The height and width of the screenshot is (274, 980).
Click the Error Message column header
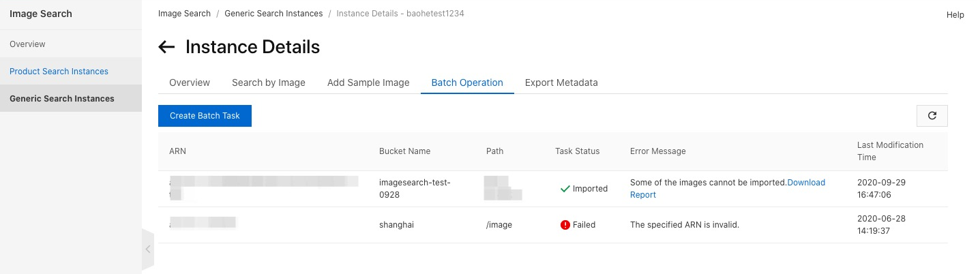point(657,151)
